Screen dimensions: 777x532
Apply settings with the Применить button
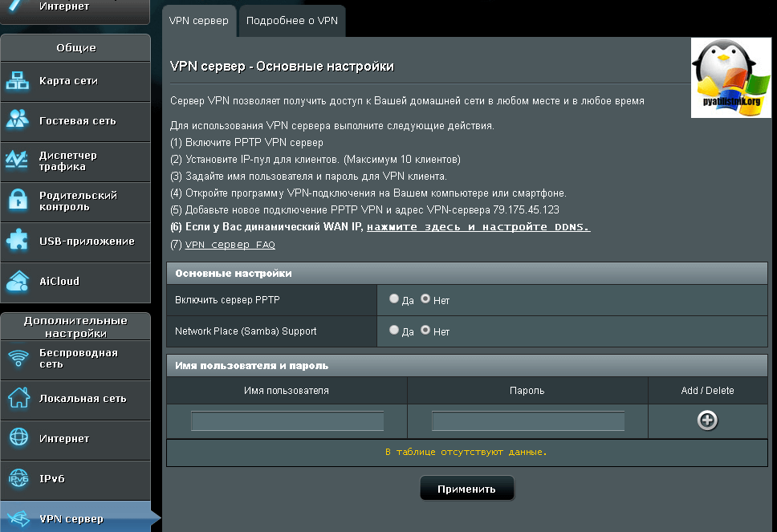(x=467, y=489)
